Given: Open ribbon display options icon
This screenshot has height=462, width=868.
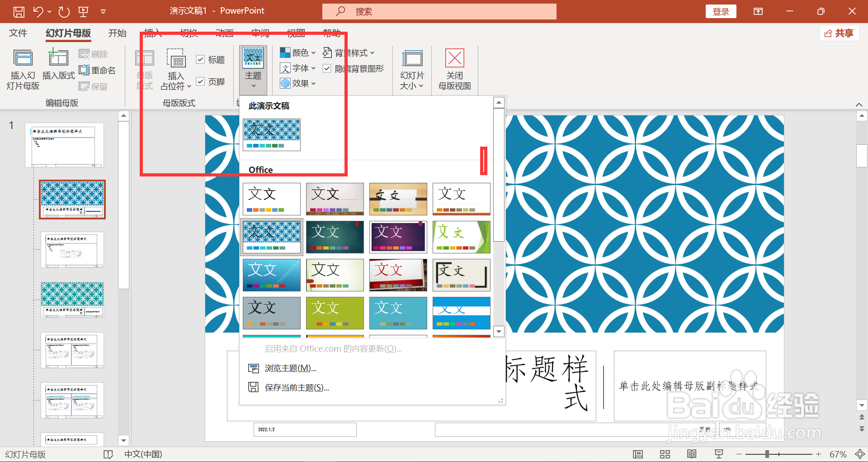Looking at the screenshot, I should [x=758, y=11].
